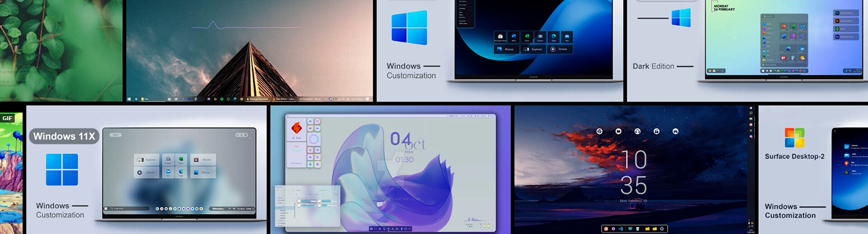868x234 pixels.
Task: Open the purple abstract wave desktop thumbnail
Action: (x=390, y=170)
